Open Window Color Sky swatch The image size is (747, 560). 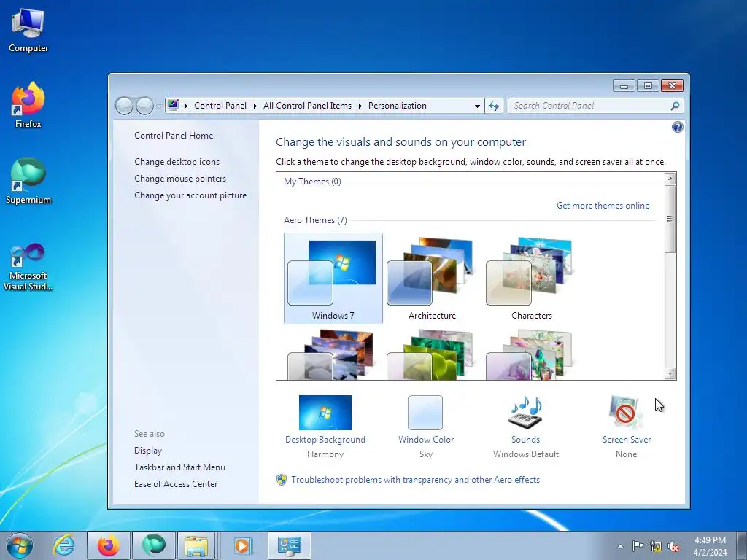point(425,413)
